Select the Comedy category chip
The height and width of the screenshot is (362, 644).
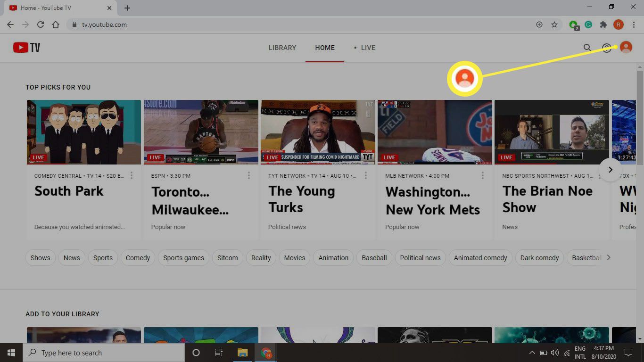[x=138, y=258]
